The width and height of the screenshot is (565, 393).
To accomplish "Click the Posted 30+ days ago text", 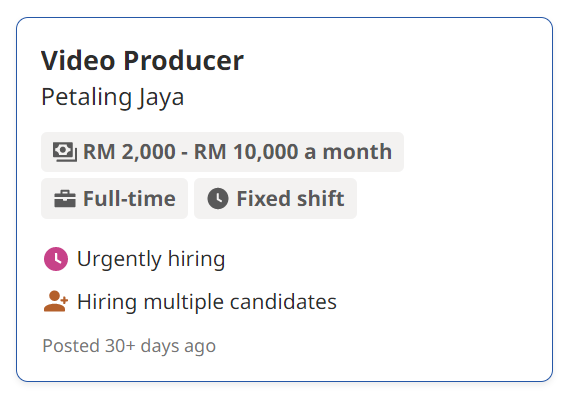I will pyautogui.click(x=129, y=346).
